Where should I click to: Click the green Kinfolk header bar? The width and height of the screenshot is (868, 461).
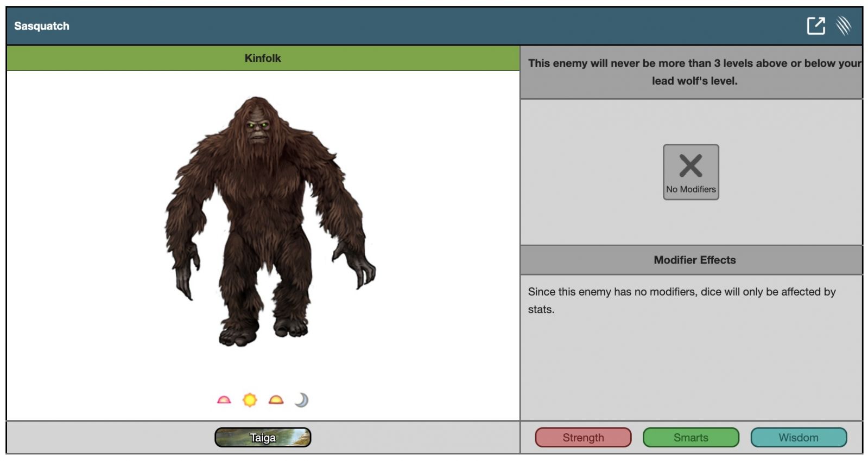pyautogui.click(x=263, y=58)
